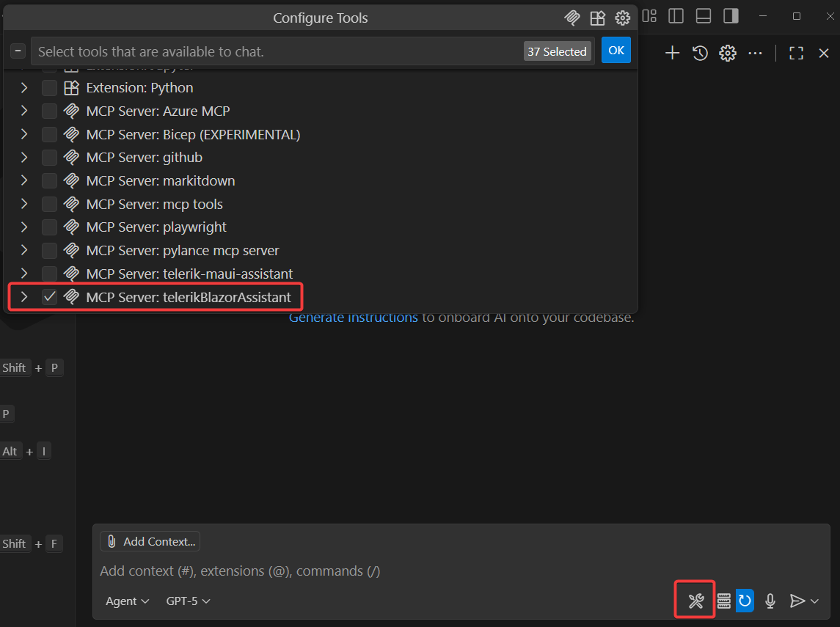Click the blue auto-approve circular arrow icon

point(745,601)
